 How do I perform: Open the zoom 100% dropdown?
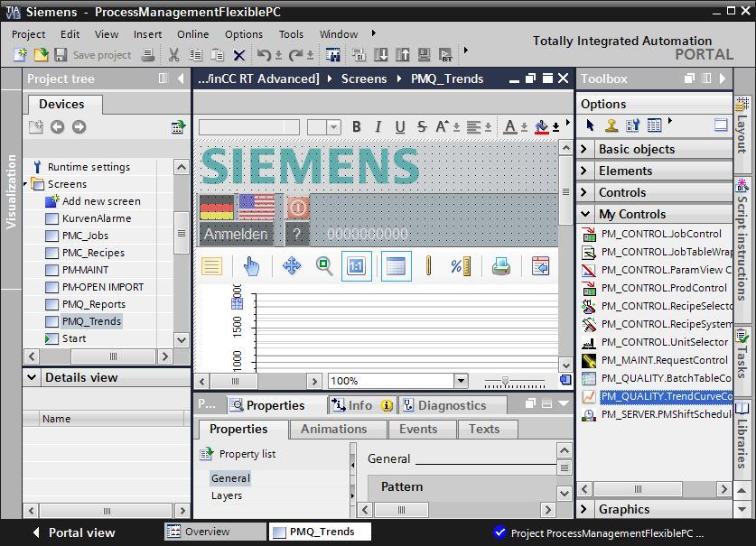click(x=461, y=381)
